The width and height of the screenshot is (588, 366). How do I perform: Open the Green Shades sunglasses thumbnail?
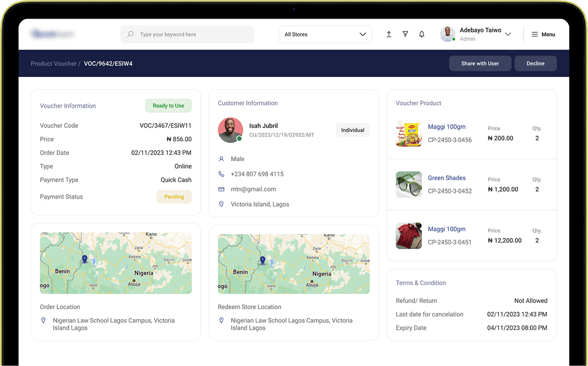pyautogui.click(x=409, y=184)
